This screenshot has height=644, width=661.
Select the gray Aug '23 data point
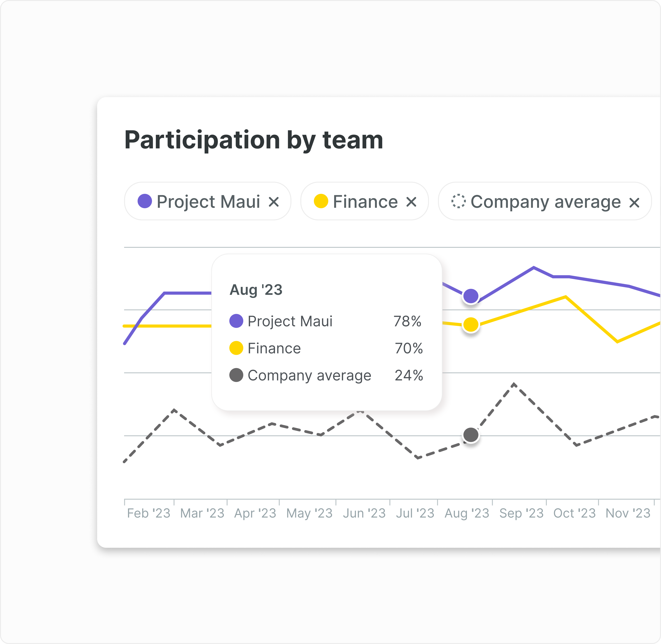point(471,435)
